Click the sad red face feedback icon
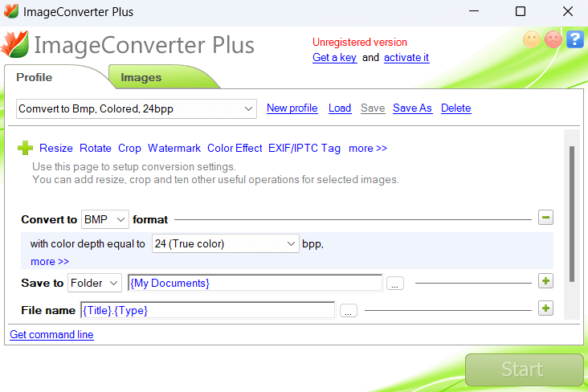Image resolution: width=588 pixels, height=392 pixels. pos(553,39)
